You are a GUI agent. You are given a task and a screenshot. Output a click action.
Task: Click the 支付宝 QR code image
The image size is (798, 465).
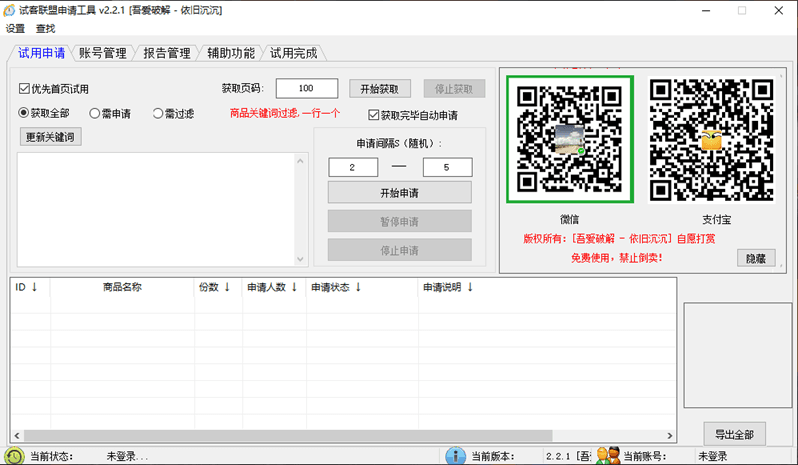click(x=711, y=139)
